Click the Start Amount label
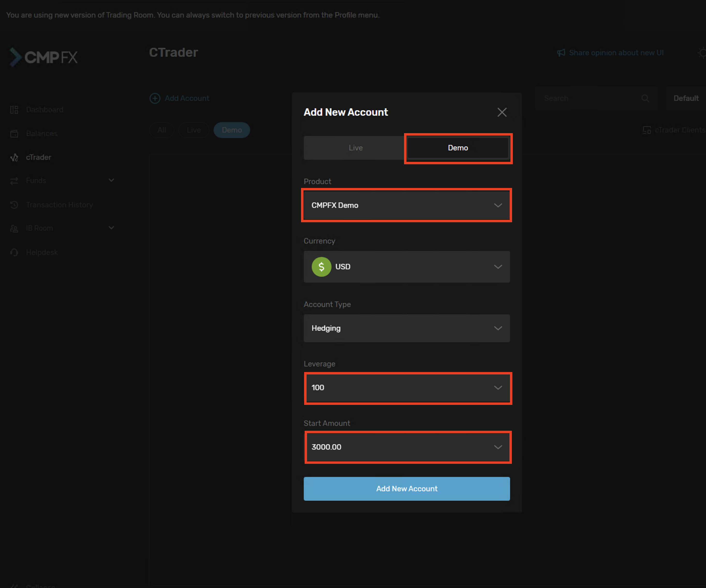Screen dimensions: 706x588 point(327,423)
